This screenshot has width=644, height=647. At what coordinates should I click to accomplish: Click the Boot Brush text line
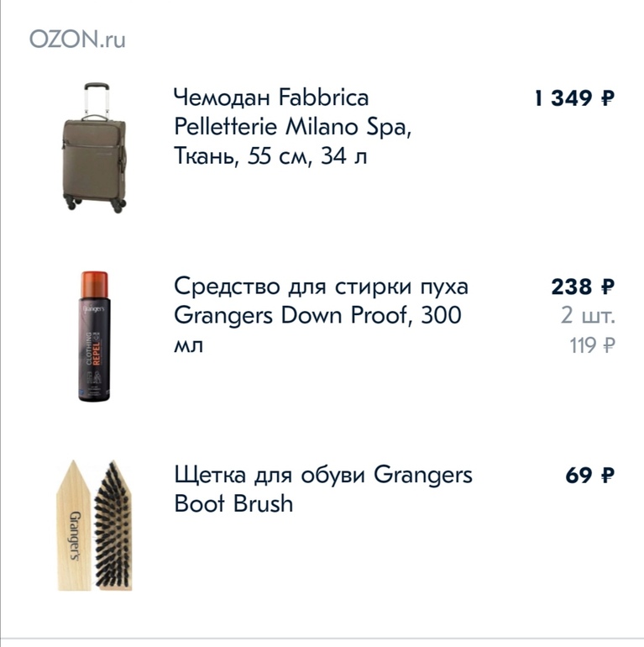point(233,503)
